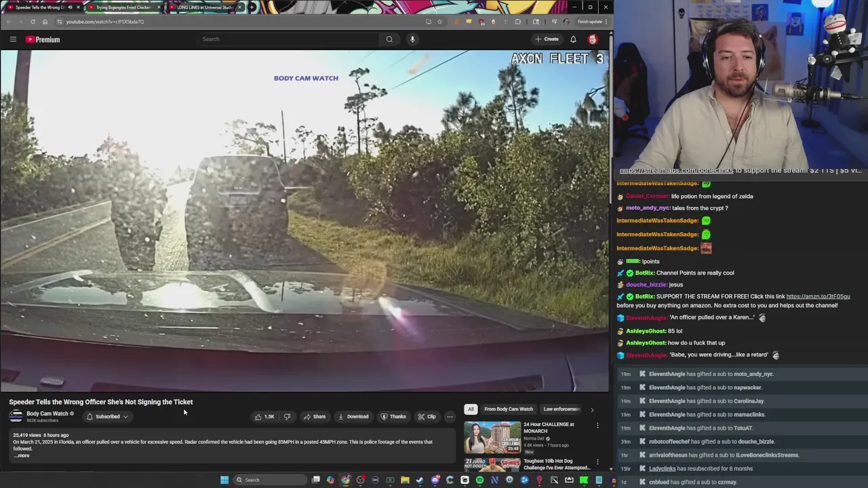Click the Share button
The height and width of the screenshot is (488, 868).
315,417
